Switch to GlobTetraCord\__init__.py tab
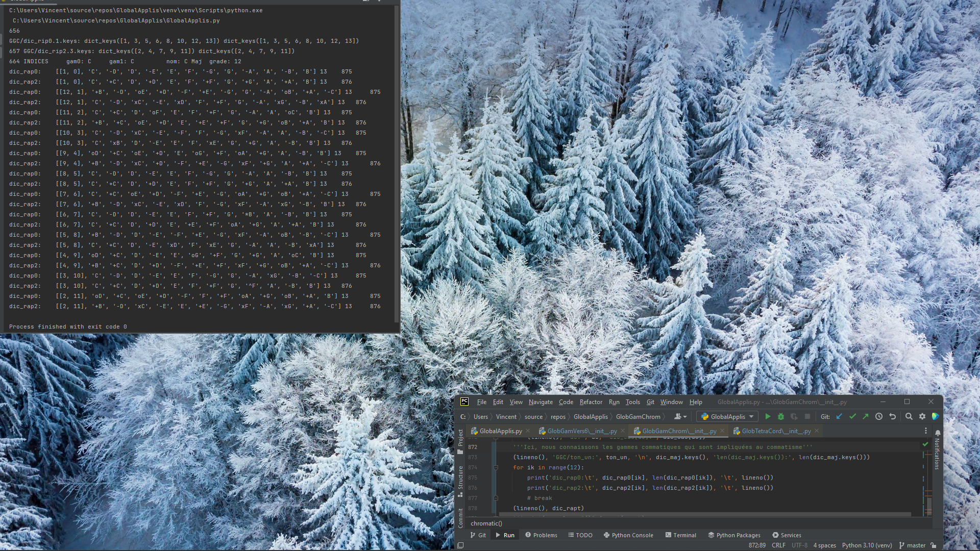The width and height of the screenshot is (980, 551). [x=776, y=431]
